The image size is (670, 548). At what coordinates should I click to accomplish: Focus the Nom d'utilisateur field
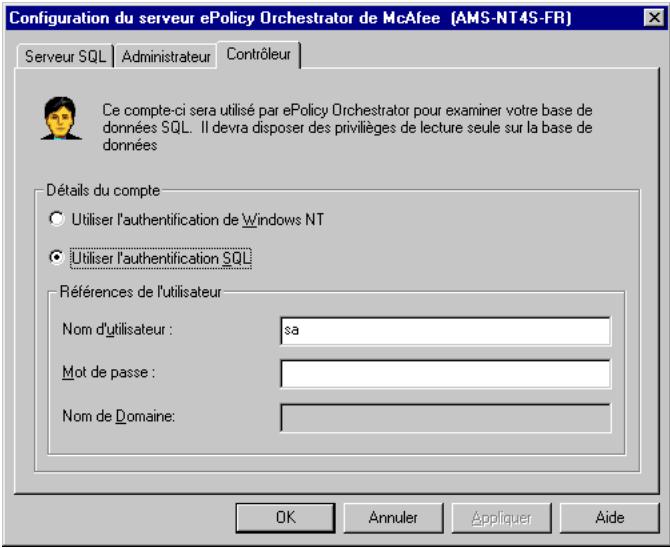pyautogui.click(x=445, y=330)
